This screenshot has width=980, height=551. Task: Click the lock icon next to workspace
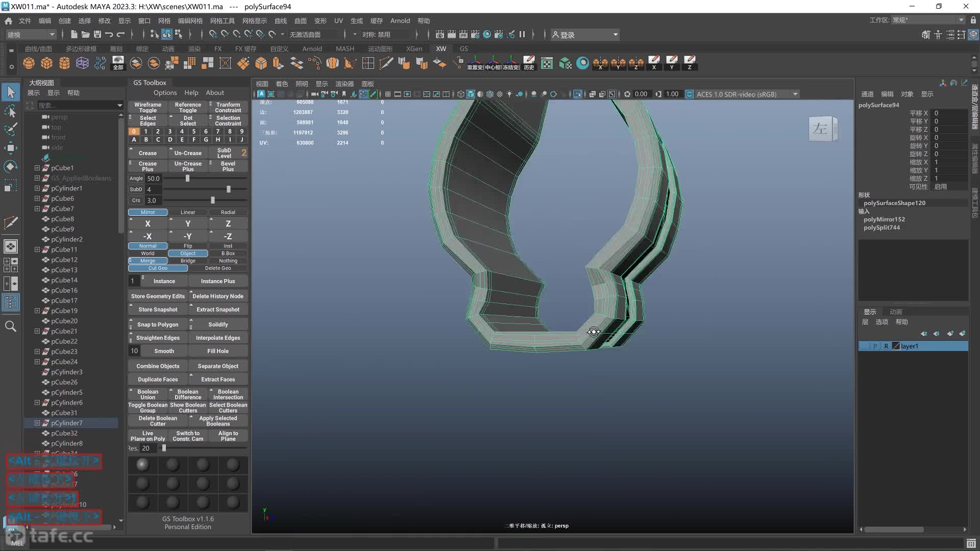(x=973, y=20)
